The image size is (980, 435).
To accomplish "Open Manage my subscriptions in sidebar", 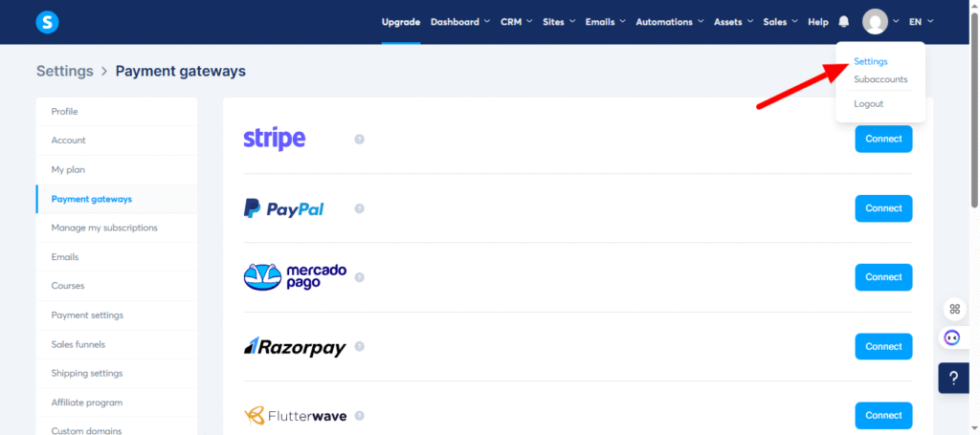I will (116, 228).
